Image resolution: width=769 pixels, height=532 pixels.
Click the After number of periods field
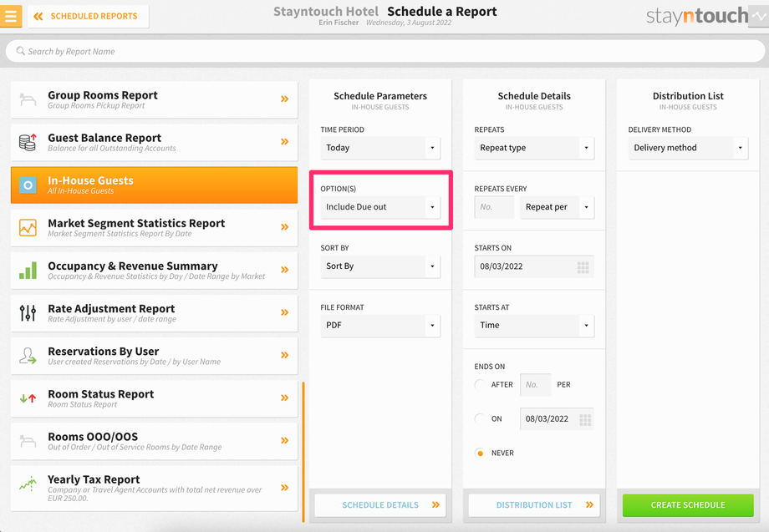coord(535,384)
